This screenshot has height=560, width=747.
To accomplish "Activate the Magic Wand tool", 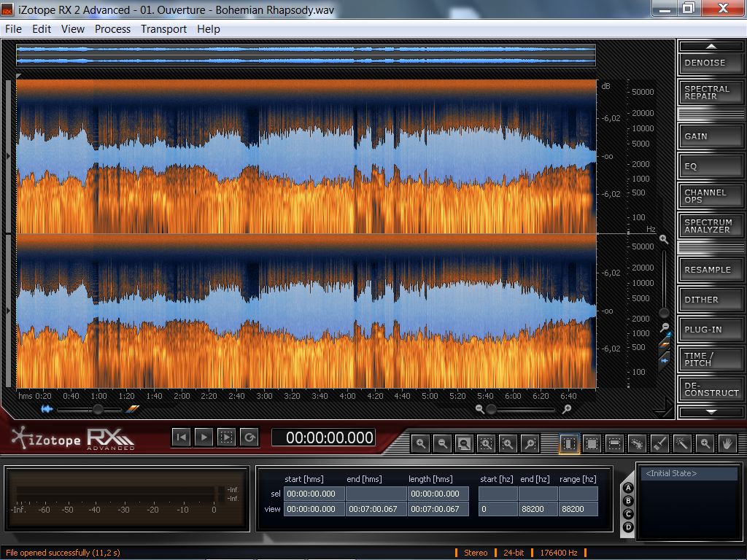I will [x=682, y=443].
